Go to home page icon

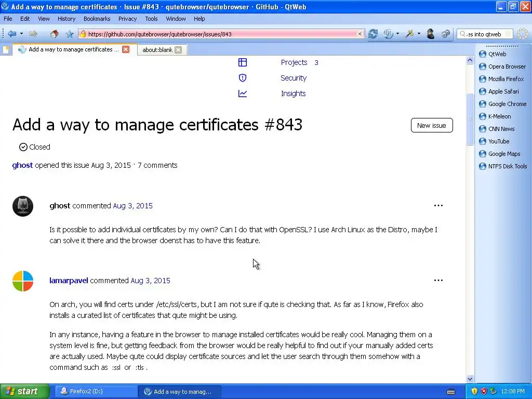point(54,34)
